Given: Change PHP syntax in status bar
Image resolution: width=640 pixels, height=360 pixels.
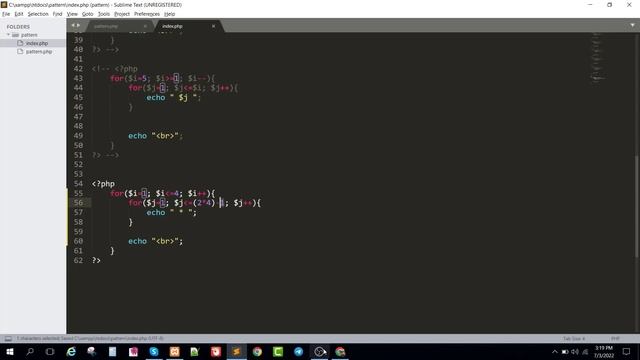Looking at the screenshot, I should pyautogui.click(x=615, y=339).
